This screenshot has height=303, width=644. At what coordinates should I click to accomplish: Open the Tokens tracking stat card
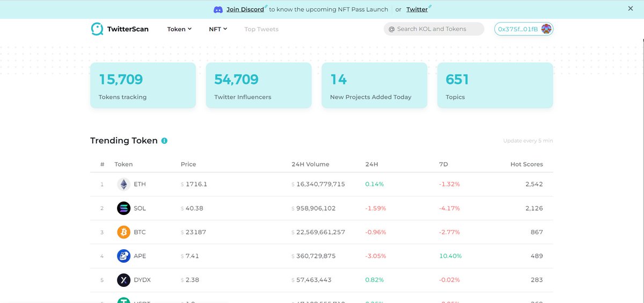pyautogui.click(x=143, y=85)
